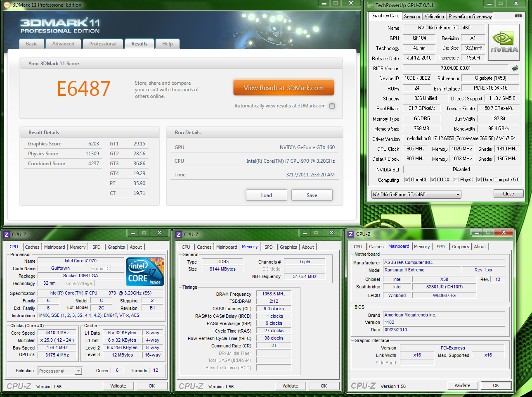532x397 pixels.
Task: Click the GPU-Z Name field showing GeForce GTX 460
Action: [444, 28]
